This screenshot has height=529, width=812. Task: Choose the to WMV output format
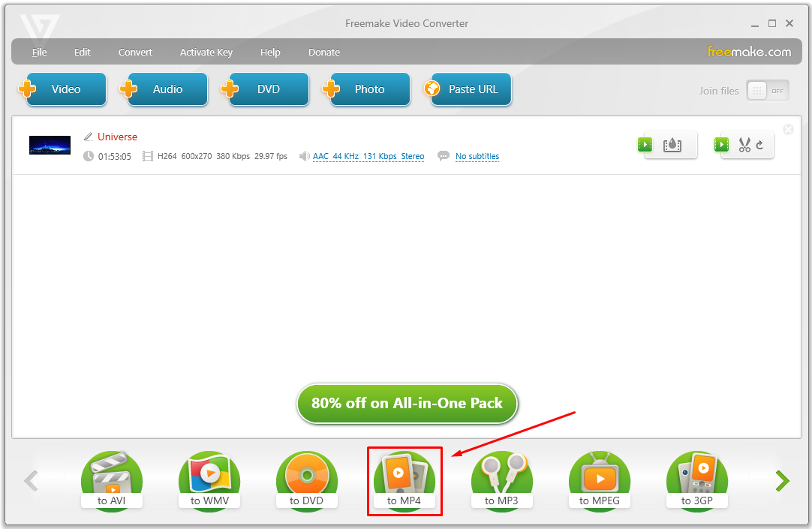click(209, 482)
